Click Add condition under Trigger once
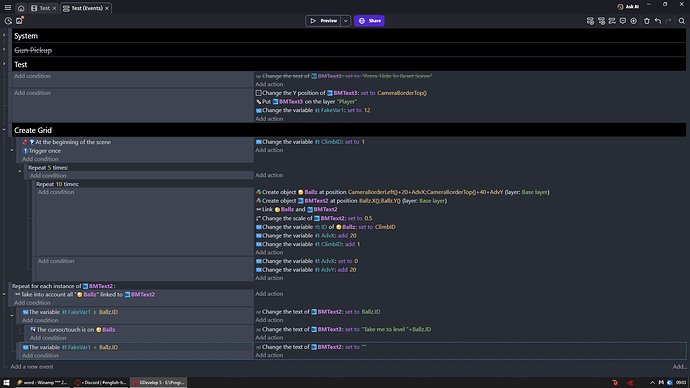 coord(40,159)
